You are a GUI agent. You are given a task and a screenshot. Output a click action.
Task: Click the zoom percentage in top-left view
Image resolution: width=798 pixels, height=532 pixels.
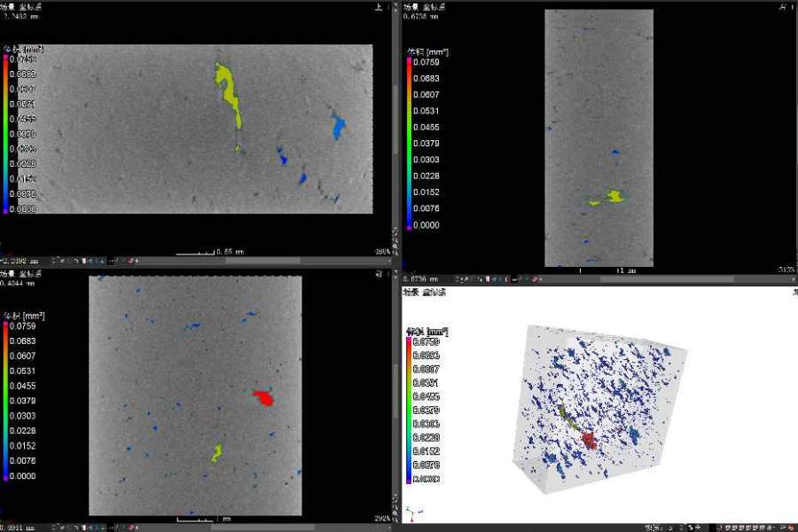point(383,252)
